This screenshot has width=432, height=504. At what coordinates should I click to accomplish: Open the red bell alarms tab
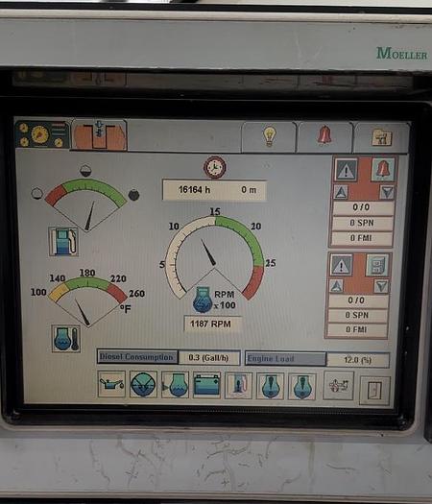pos(324,136)
